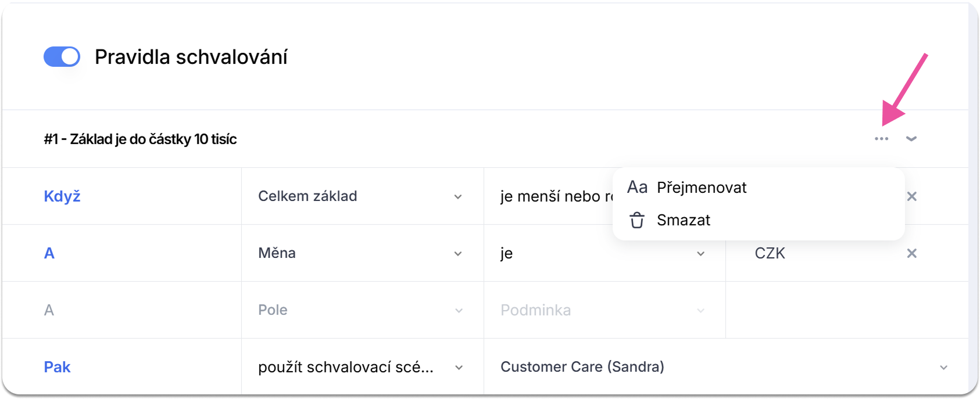Select Smazat from the context menu
980x399 pixels.
684,221
